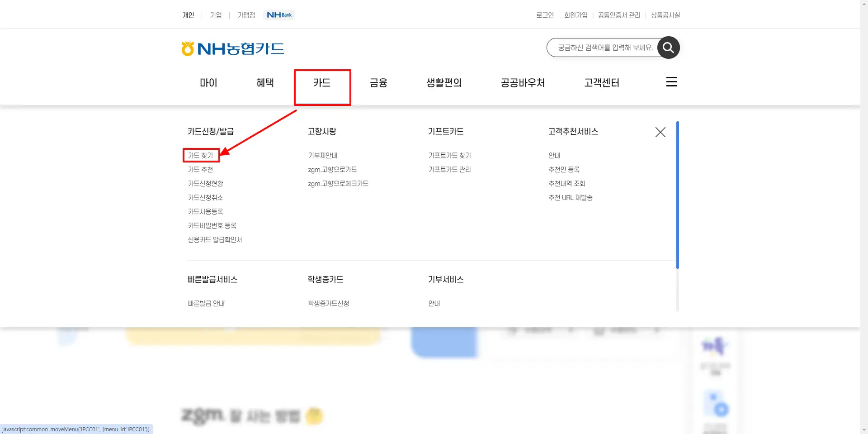Click the 기부서비스 section heading
Screen dimensions: 868x434
tap(446, 279)
